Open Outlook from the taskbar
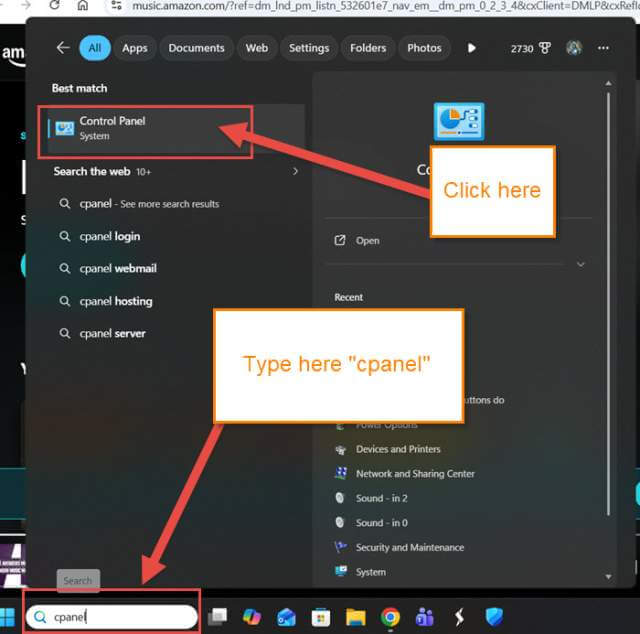 tap(286, 617)
